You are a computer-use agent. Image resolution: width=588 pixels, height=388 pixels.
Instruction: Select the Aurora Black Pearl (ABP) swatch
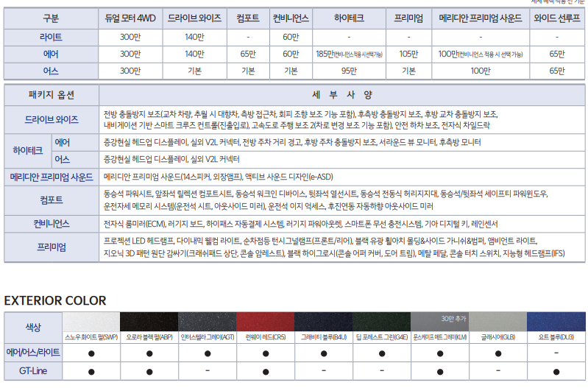click(x=149, y=322)
